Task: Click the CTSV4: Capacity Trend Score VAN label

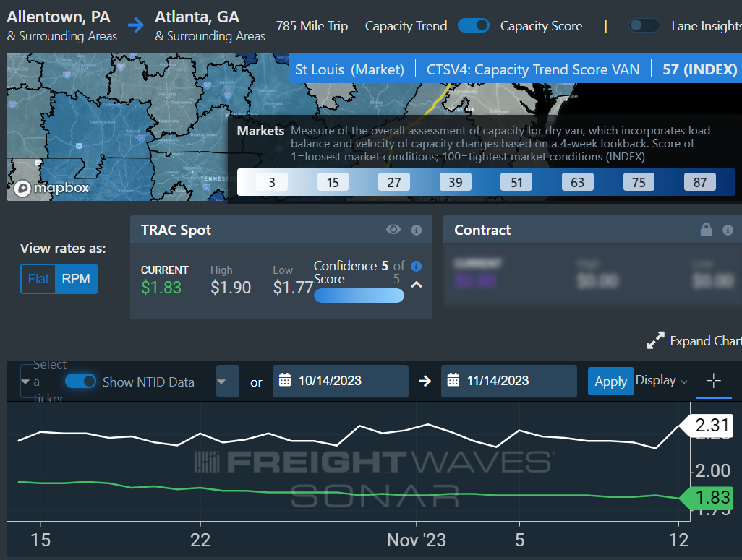Action: pos(533,69)
